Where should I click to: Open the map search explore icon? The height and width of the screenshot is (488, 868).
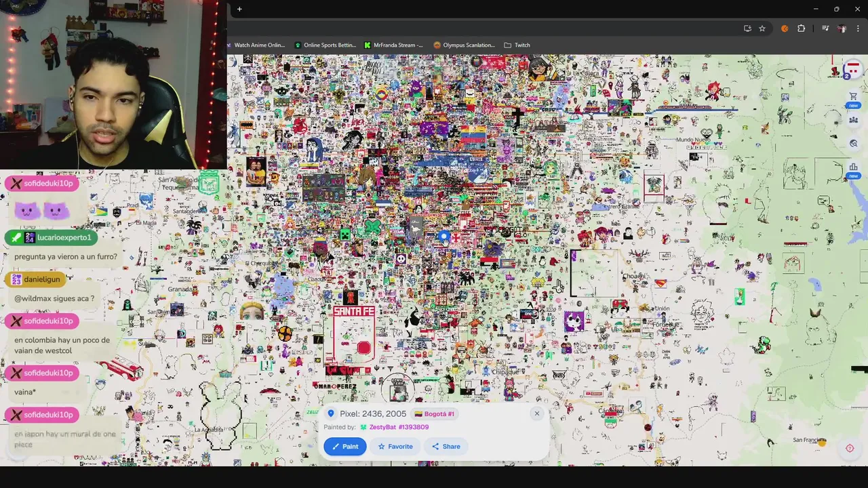click(853, 144)
